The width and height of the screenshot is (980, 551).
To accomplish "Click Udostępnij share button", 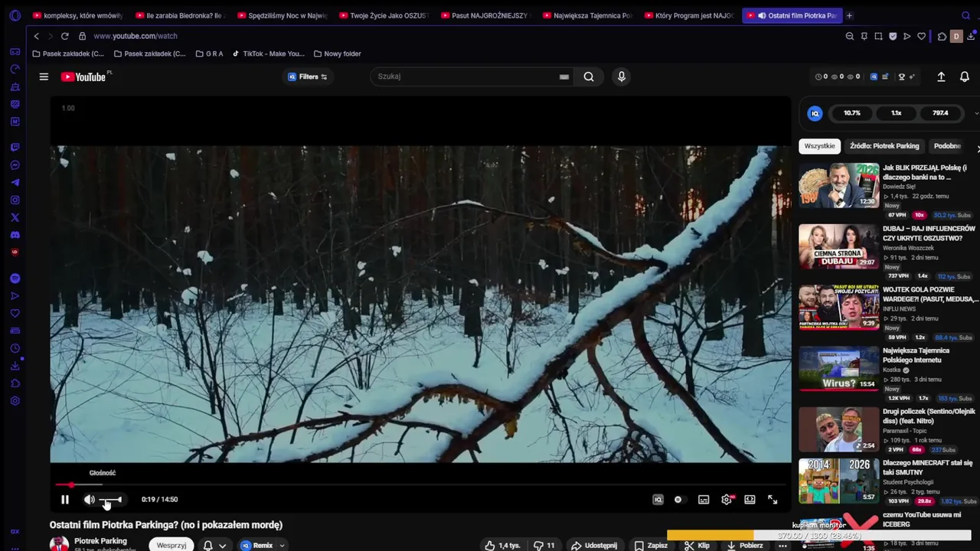I will (594, 546).
